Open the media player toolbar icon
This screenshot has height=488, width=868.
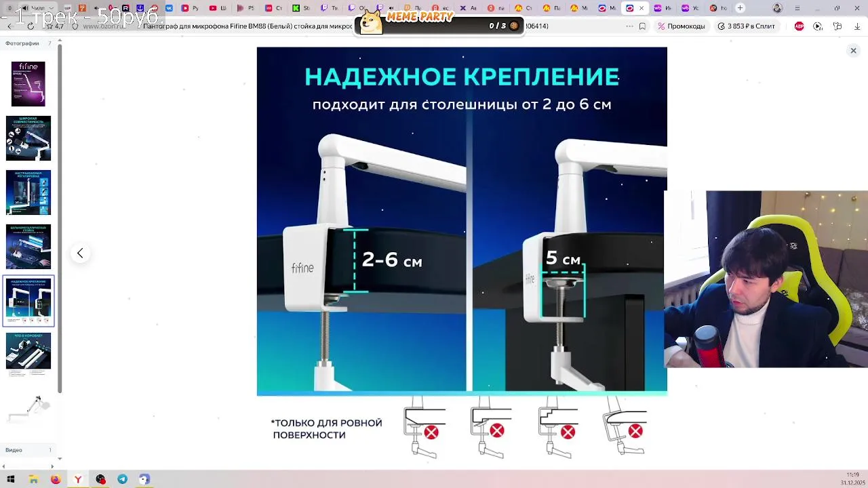click(x=817, y=26)
